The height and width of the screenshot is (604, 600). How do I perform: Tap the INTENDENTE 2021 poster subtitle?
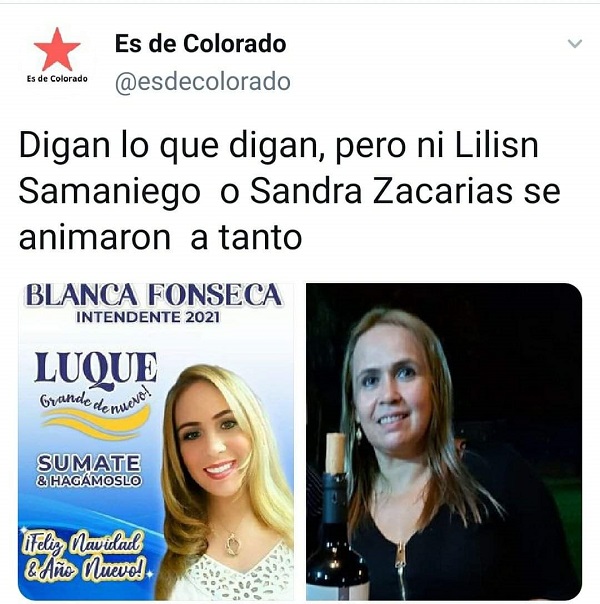click(x=148, y=317)
